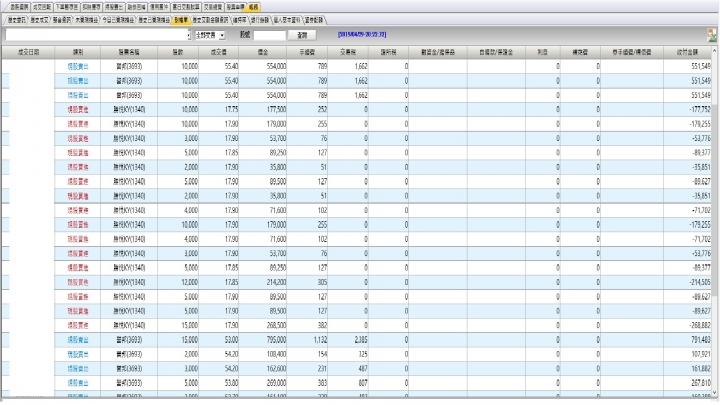720x405 pixels.
Task: Open the 維持率 sub-tab
Action: pyautogui.click(x=240, y=20)
